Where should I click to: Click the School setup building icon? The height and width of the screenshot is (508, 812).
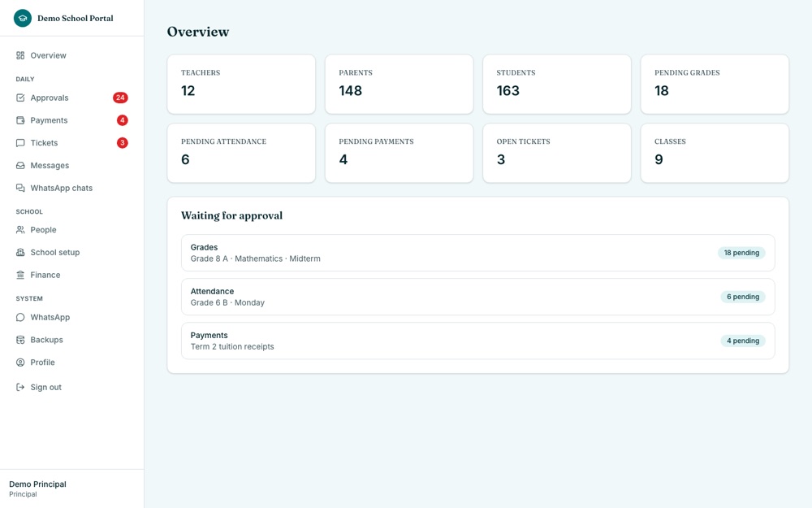(x=20, y=253)
